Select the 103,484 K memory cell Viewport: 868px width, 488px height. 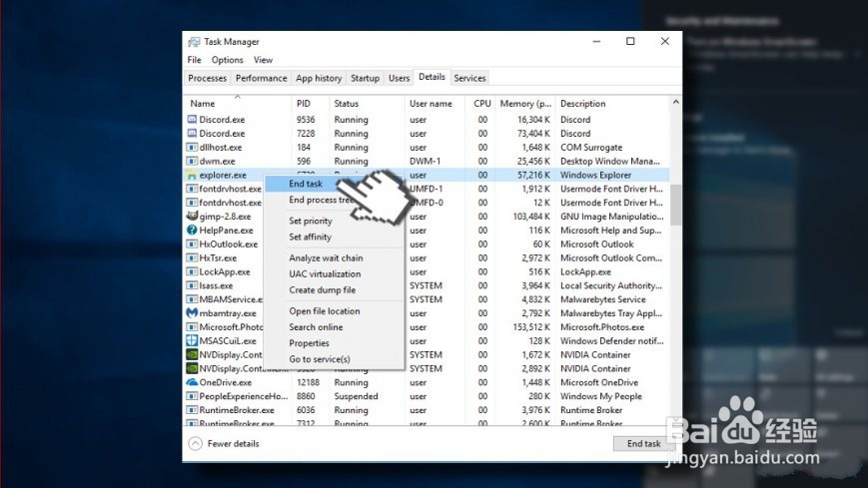(531, 217)
